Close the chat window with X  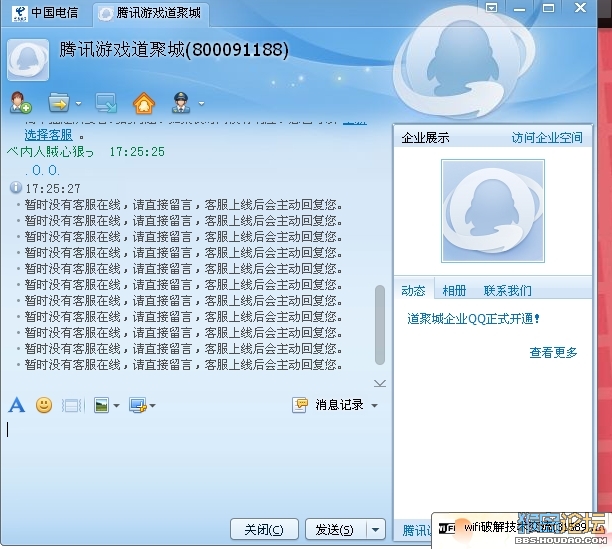coord(580,8)
